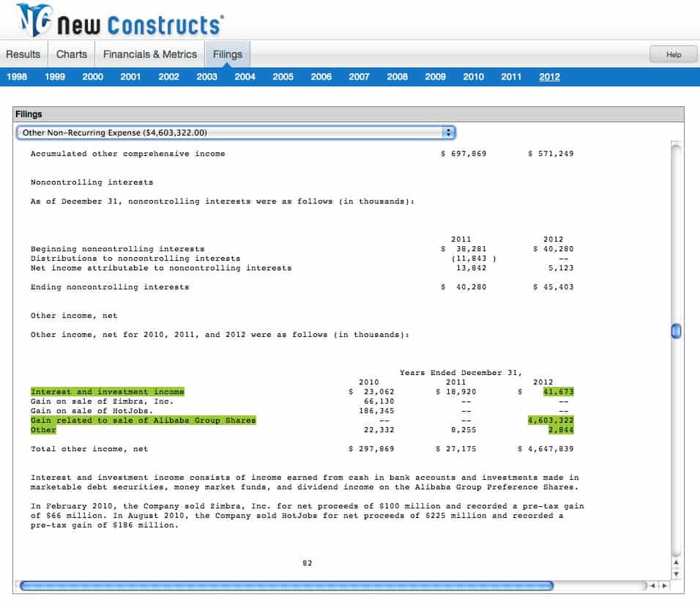This screenshot has width=700, height=611.
Task: Select year 2011 in the blue bar
Action: click(511, 77)
